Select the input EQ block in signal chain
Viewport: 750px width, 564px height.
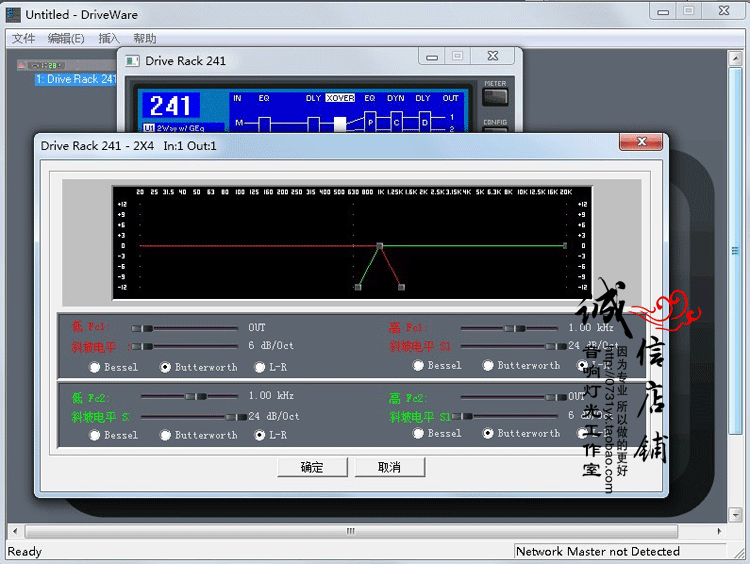[x=265, y=123]
